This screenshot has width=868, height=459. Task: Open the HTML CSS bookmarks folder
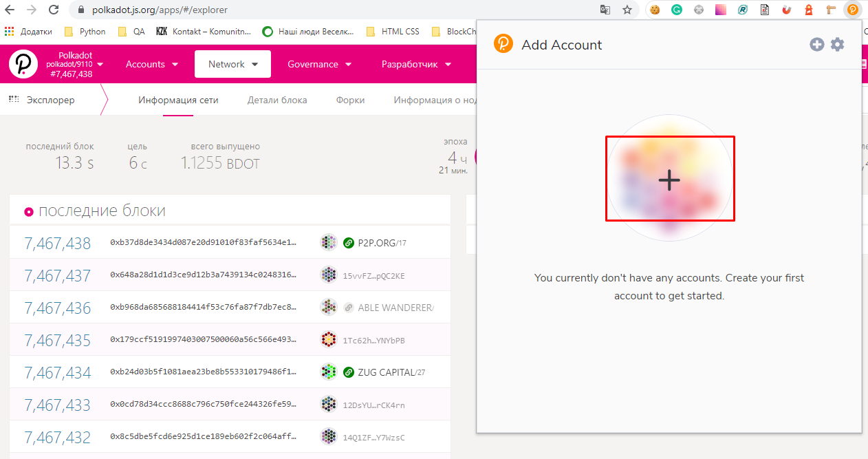(x=393, y=31)
